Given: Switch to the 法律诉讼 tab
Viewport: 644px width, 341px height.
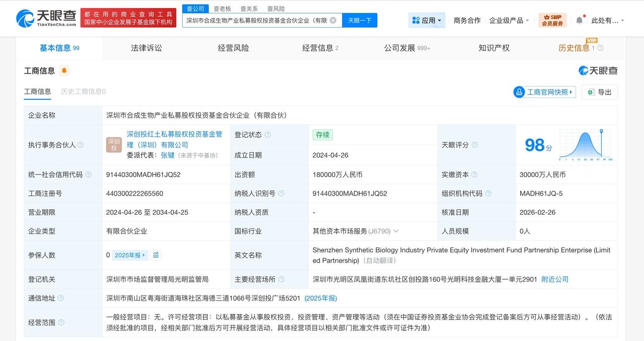Looking at the screenshot, I should 146,47.
